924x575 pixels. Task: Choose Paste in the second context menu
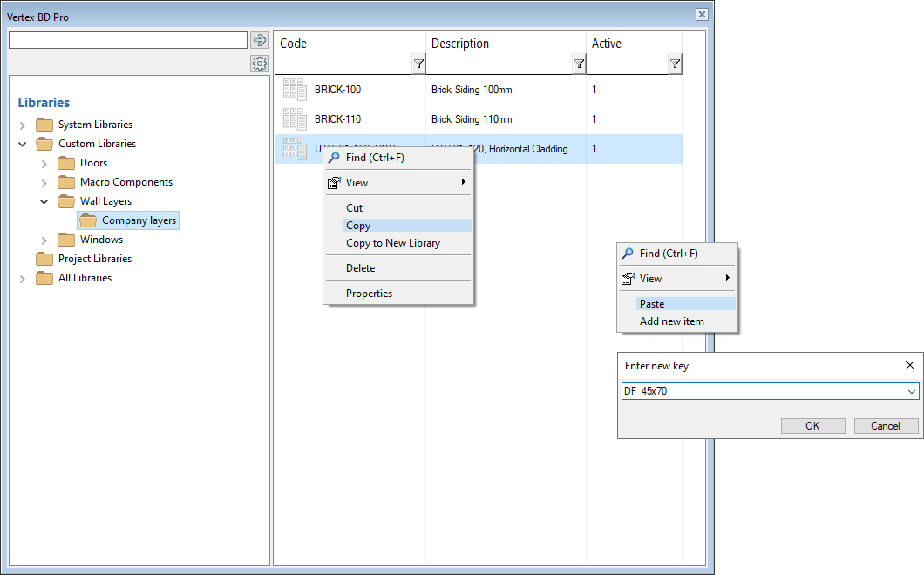pos(652,304)
